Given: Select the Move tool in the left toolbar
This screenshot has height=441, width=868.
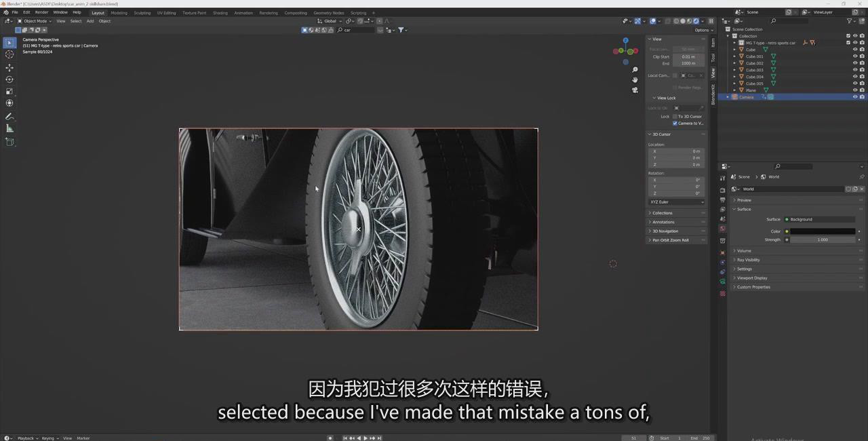Looking at the screenshot, I should point(9,67).
